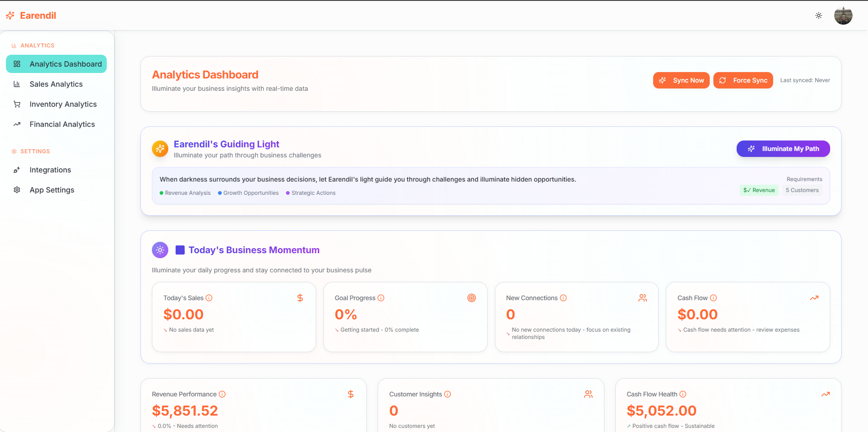Click the green Revenue Analysis dot
The width and height of the screenshot is (868, 432).
click(161, 193)
